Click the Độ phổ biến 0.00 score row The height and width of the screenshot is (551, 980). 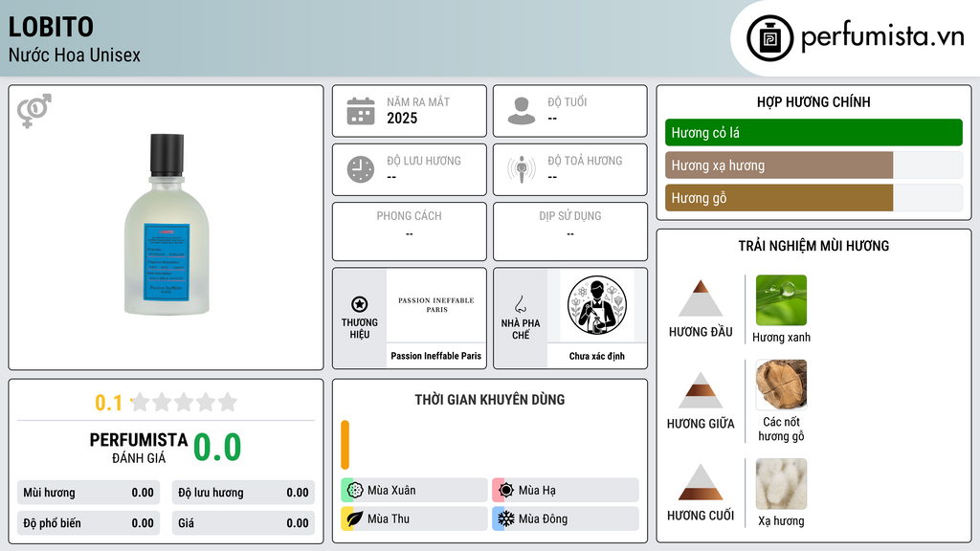tap(88, 523)
